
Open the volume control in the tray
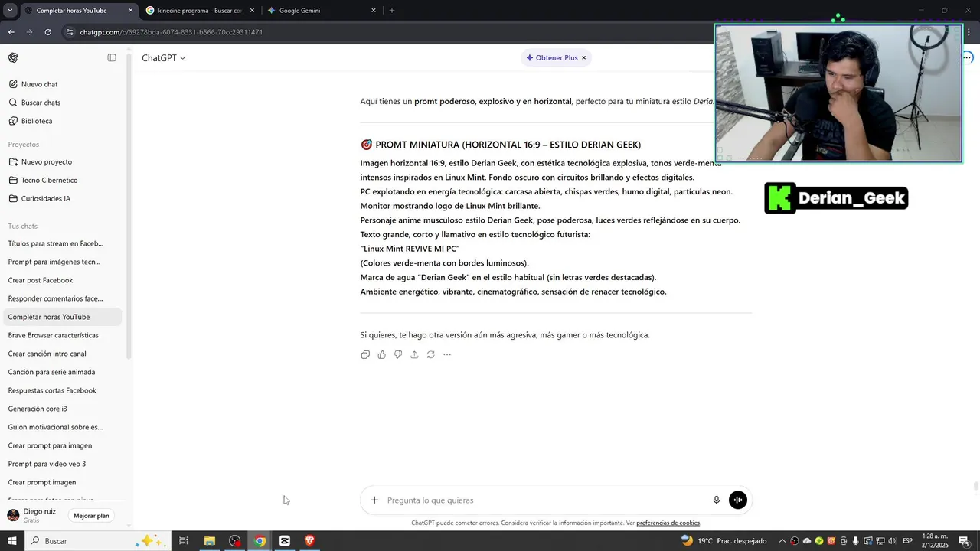coord(891,541)
